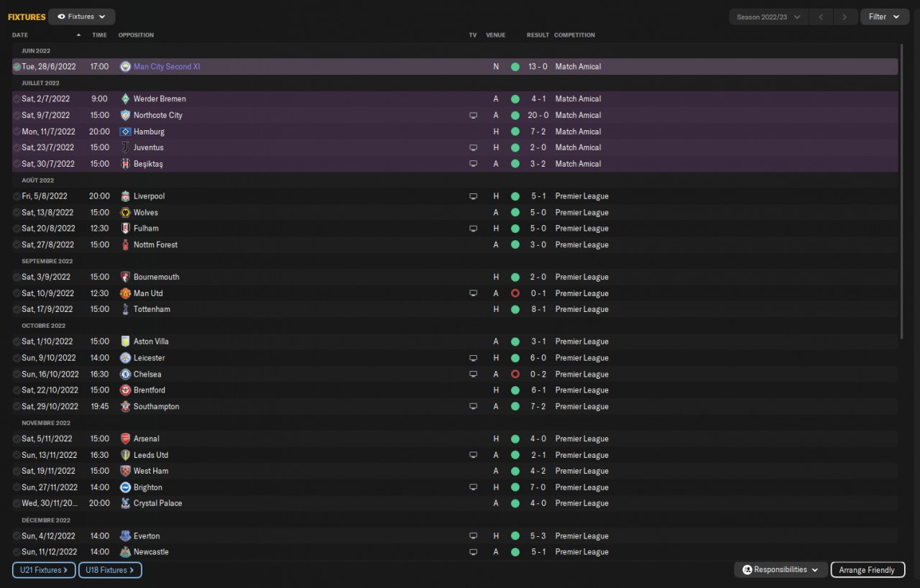This screenshot has height=588, width=920.
Task: Open the Brentford team link
Action: (x=149, y=390)
